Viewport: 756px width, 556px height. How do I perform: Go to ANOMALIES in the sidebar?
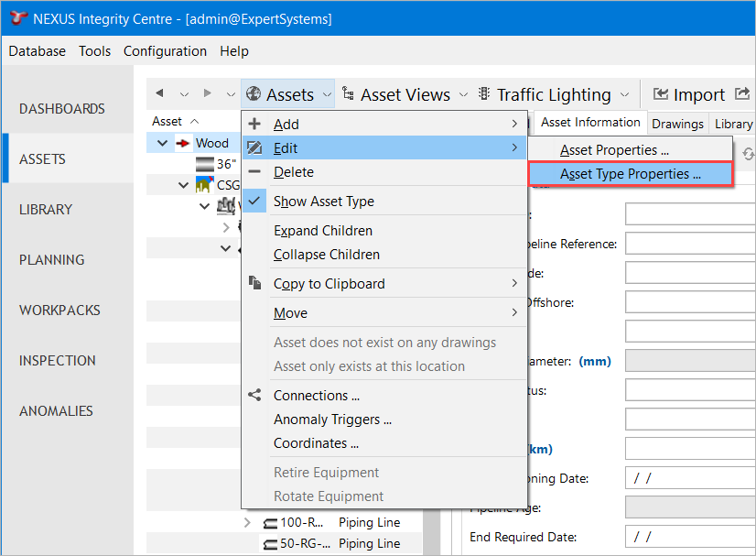56,410
